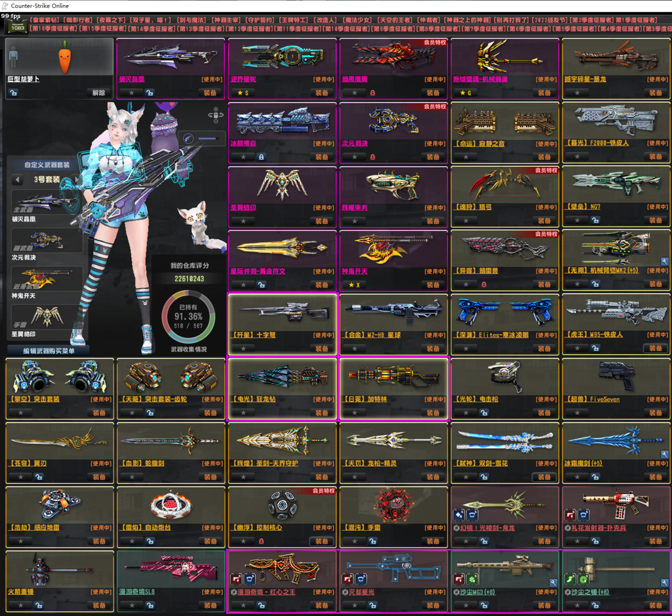Click the warehouse score 22610243

(189, 279)
